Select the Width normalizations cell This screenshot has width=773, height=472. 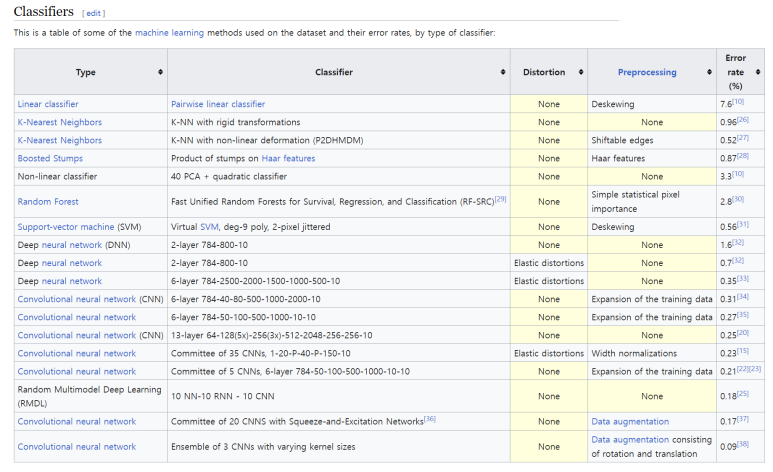coord(652,354)
